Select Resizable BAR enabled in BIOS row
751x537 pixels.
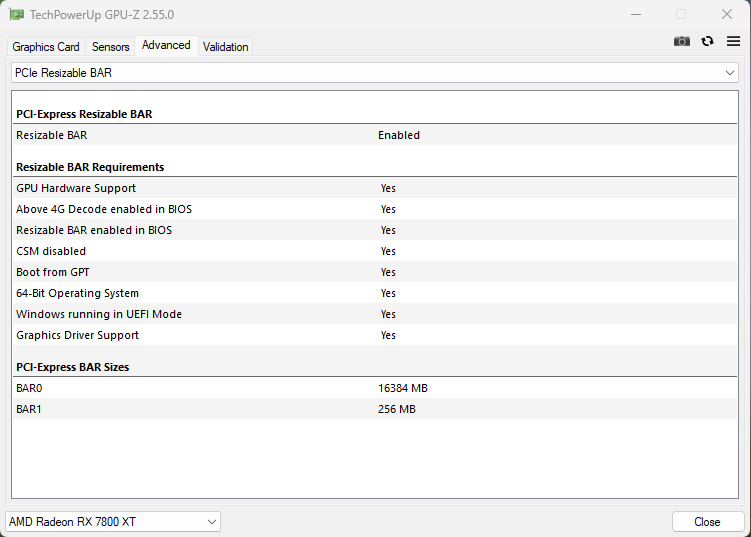click(375, 230)
